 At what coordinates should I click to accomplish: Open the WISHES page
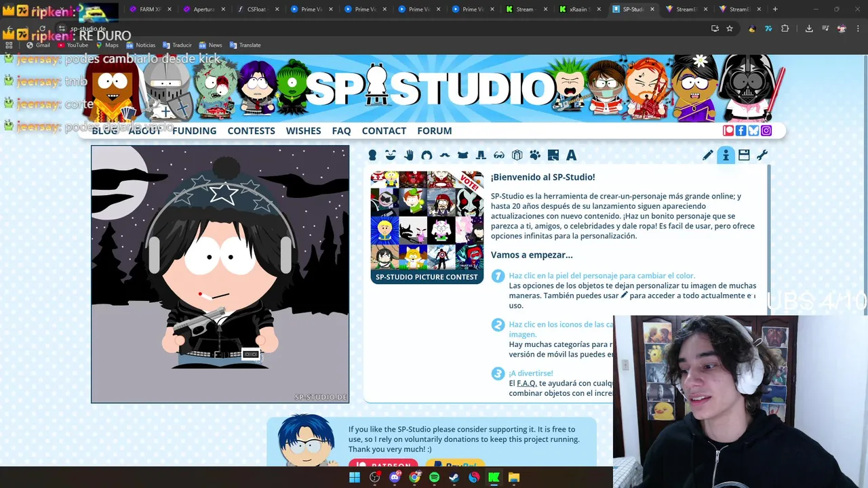point(303,131)
